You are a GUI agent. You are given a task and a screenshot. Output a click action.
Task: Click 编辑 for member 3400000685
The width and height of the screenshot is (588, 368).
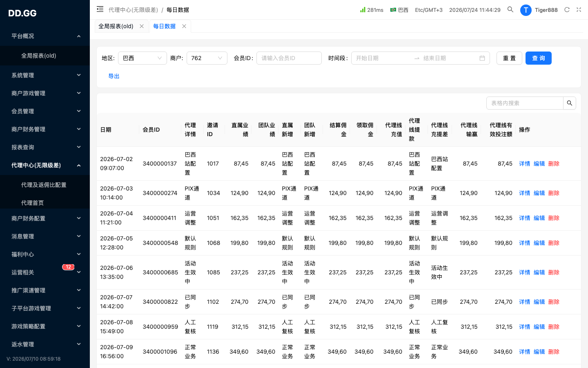pos(539,272)
